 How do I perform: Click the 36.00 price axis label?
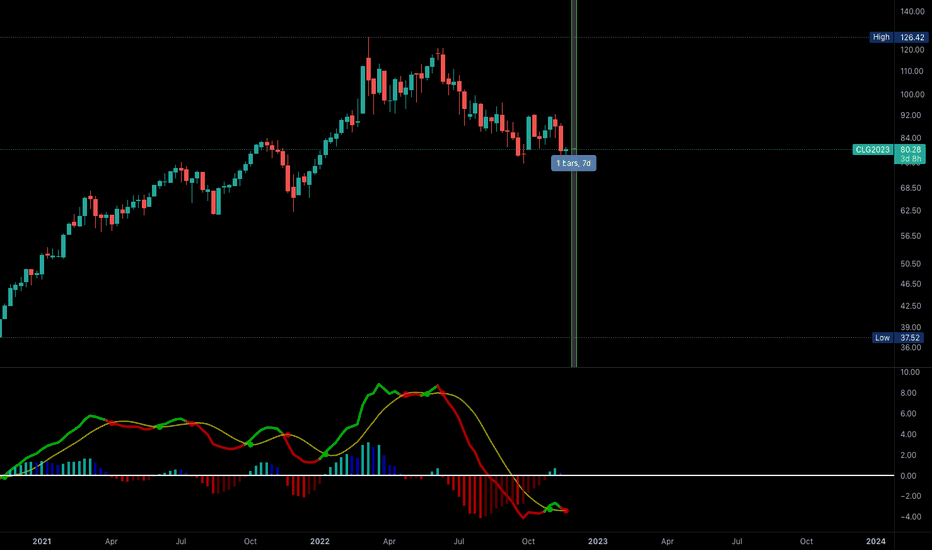(x=911, y=348)
